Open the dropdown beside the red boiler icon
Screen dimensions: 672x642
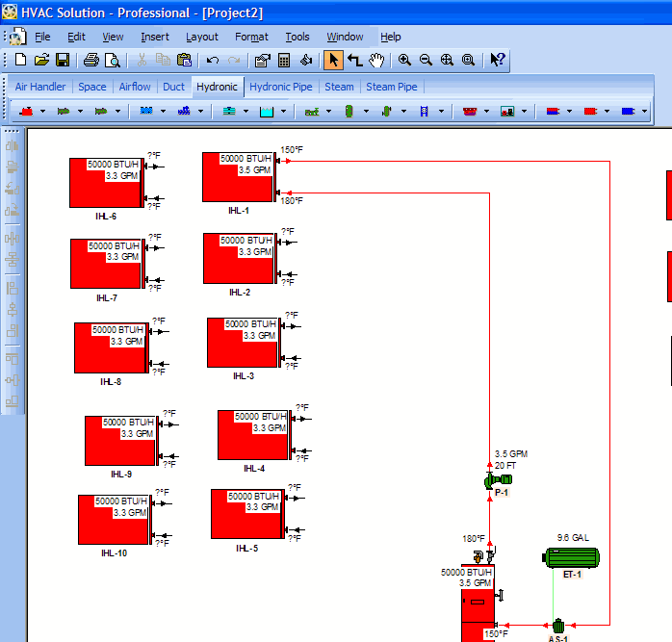coord(43,112)
